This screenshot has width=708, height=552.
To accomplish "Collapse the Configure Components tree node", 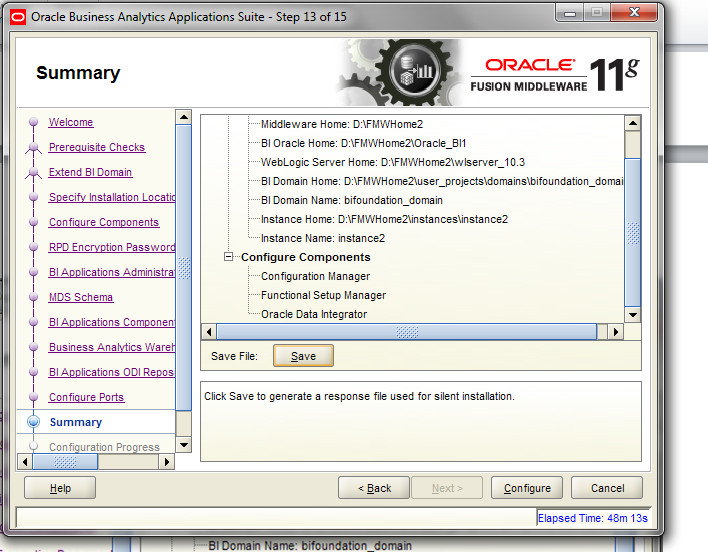I will pos(228,257).
